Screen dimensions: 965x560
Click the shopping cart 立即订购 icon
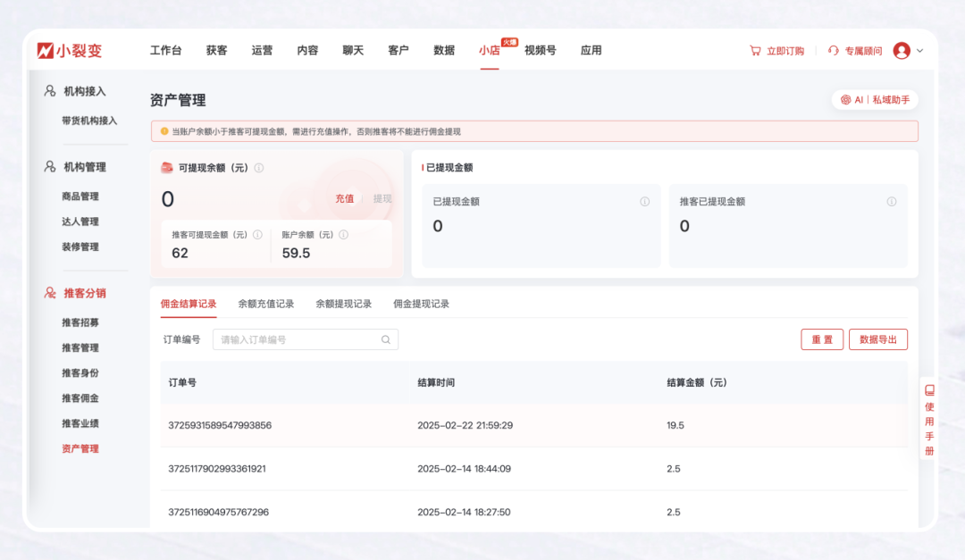756,51
